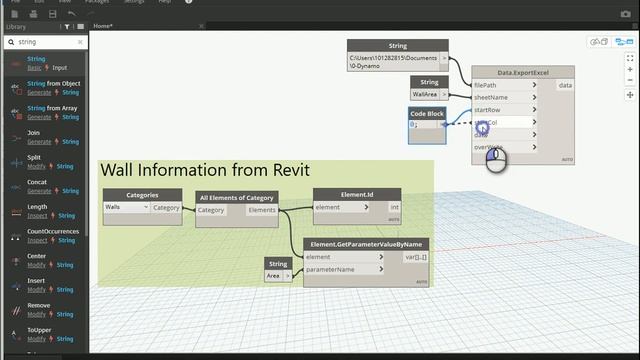Click the parameterName input chevron
Screen dimensions: 640x360
[x=381, y=269]
